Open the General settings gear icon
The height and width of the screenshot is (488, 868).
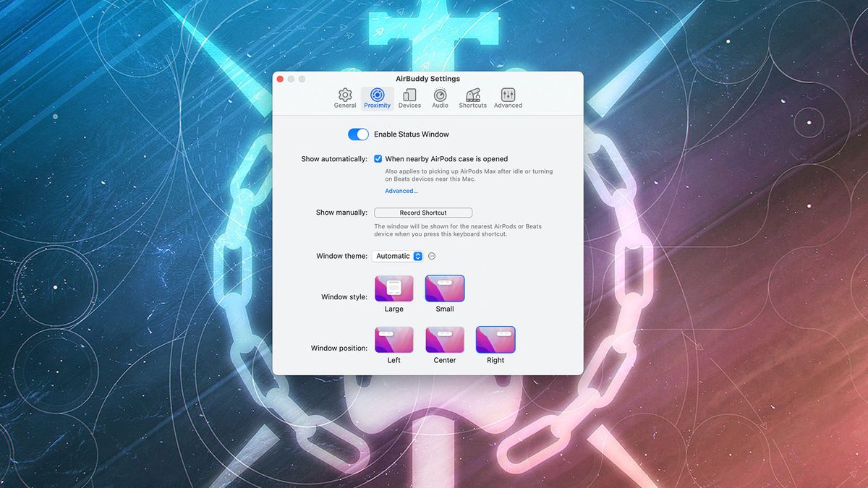point(345,96)
